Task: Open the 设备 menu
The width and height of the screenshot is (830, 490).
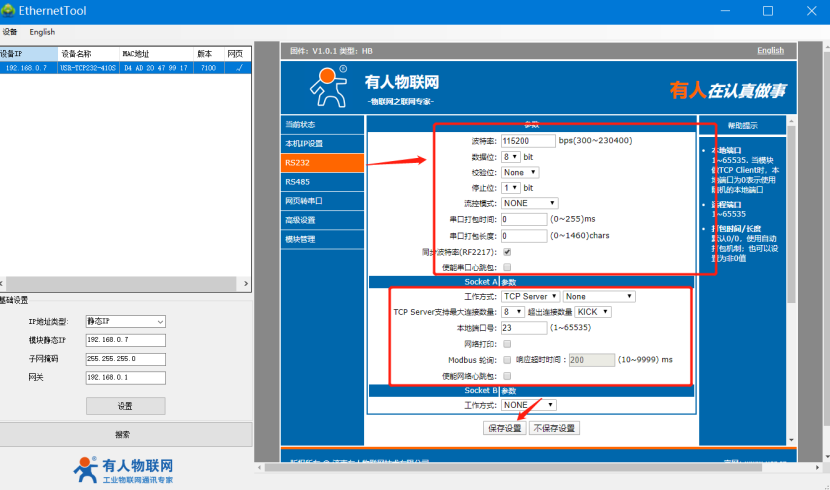Action: (10, 32)
